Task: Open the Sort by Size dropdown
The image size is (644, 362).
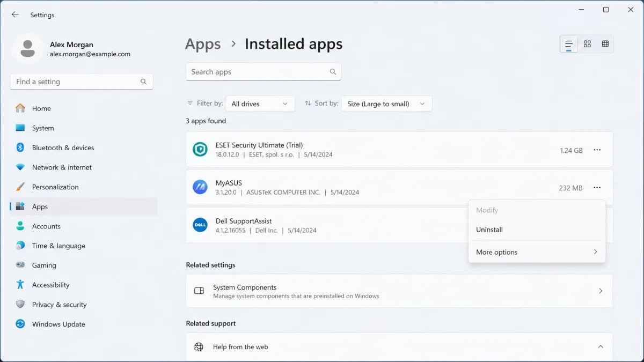Action: tap(386, 104)
